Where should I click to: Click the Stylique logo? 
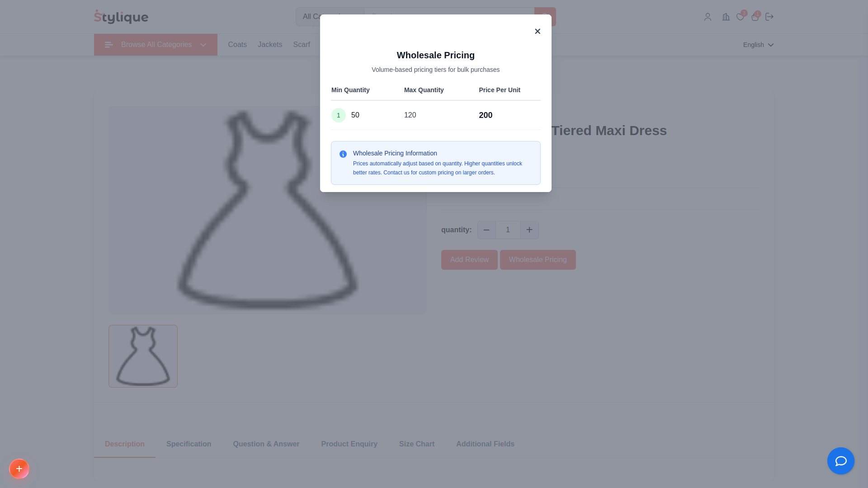point(121,17)
